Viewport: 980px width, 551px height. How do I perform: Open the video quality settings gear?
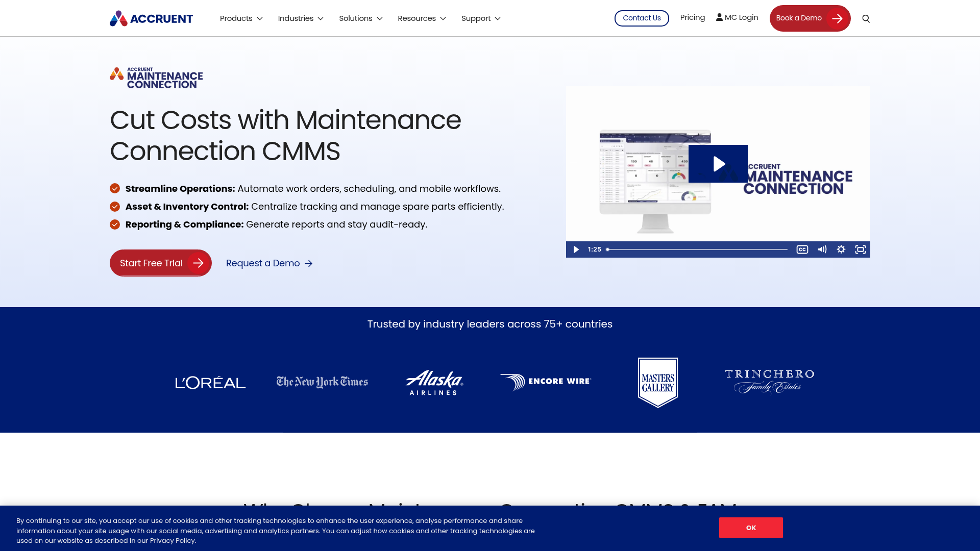click(x=841, y=249)
